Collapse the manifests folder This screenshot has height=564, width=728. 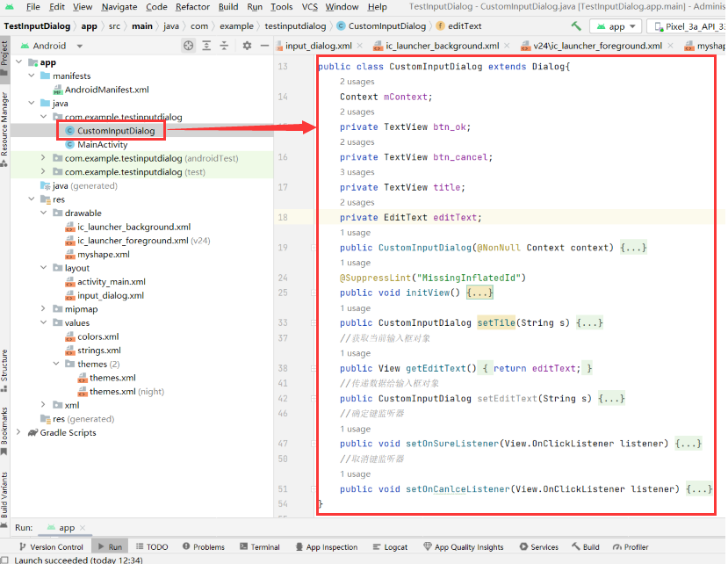pyautogui.click(x=32, y=76)
